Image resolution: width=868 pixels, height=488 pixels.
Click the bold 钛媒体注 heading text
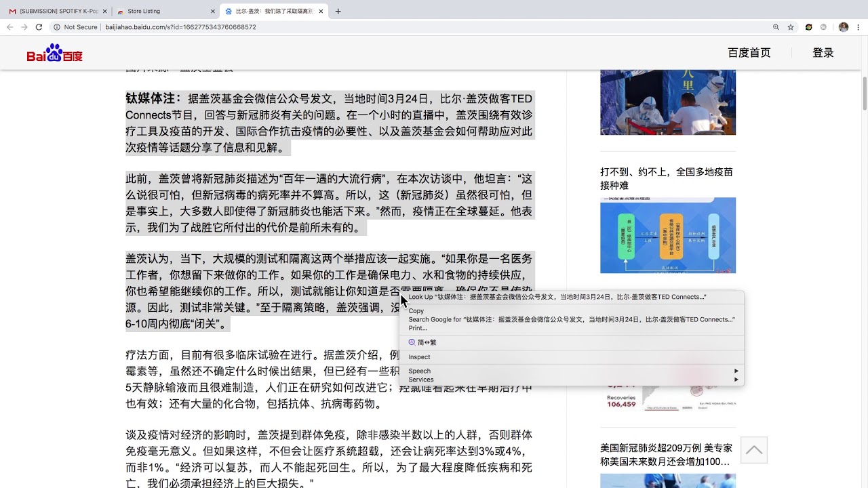(153, 98)
